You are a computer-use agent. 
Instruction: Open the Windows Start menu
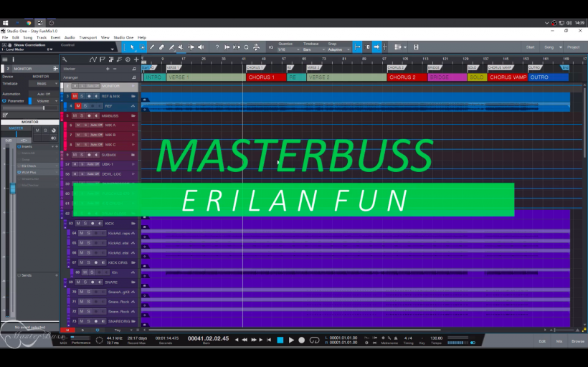click(5, 23)
